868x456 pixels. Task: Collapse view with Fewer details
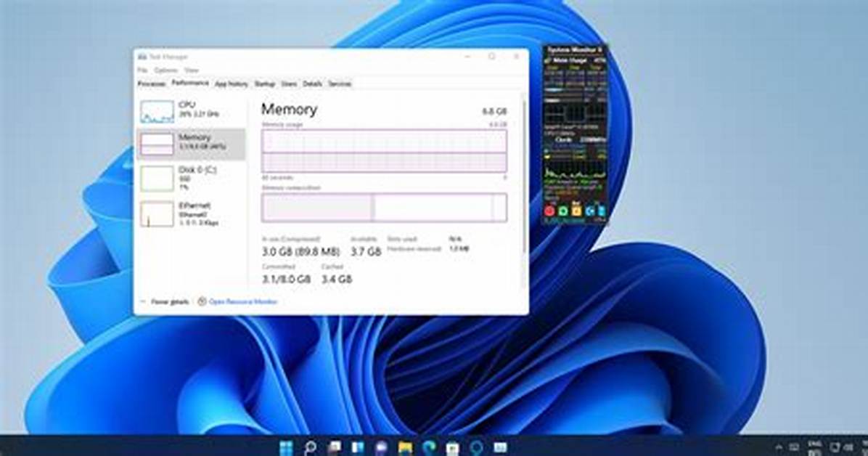click(165, 302)
